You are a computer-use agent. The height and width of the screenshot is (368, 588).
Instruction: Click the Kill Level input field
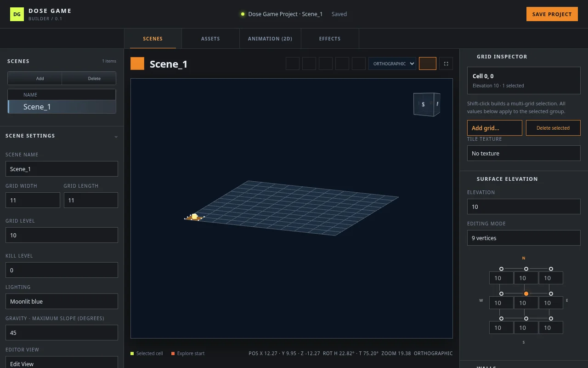[x=62, y=270]
